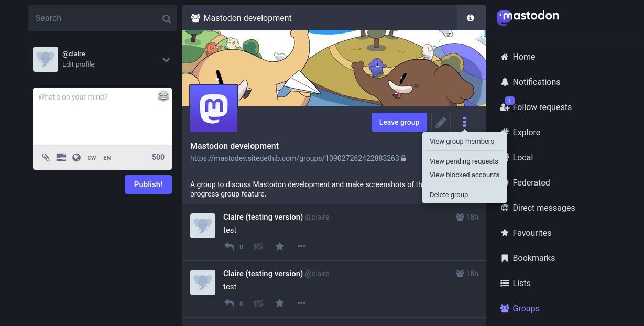644x326 pixels.
Task: Toggle the CW content warning
Action: [x=92, y=158]
